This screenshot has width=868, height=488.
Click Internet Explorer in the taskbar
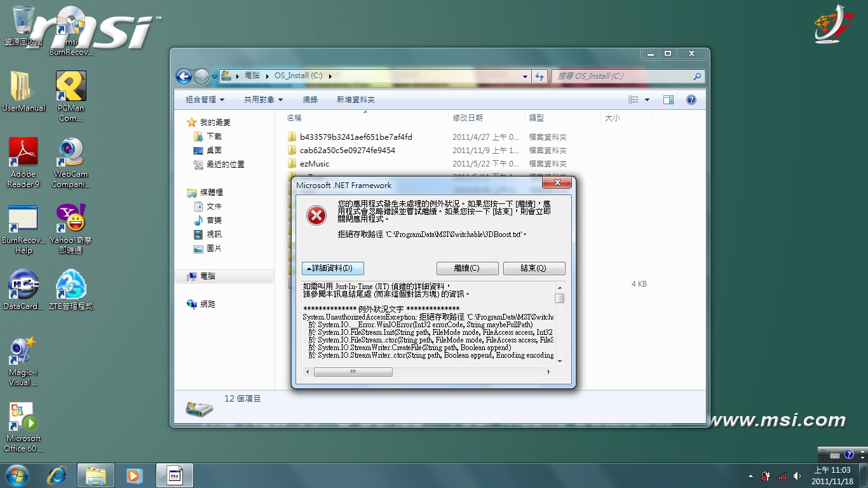(57, 475)
